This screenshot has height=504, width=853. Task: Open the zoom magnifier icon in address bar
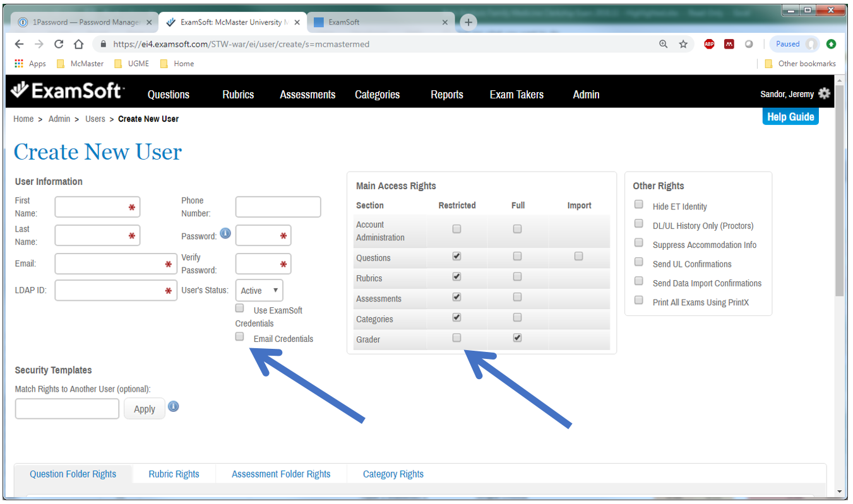pos(664,44)
